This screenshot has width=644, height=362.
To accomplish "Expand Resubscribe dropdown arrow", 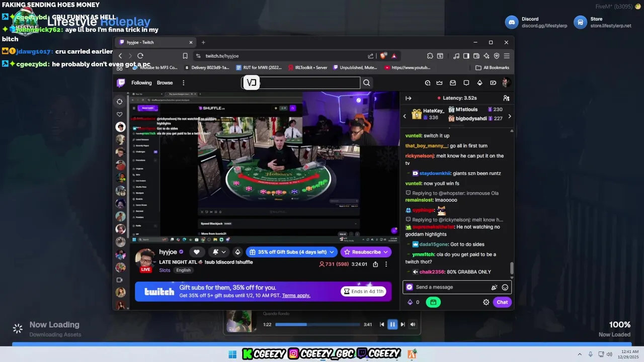I will coord(386,252).
